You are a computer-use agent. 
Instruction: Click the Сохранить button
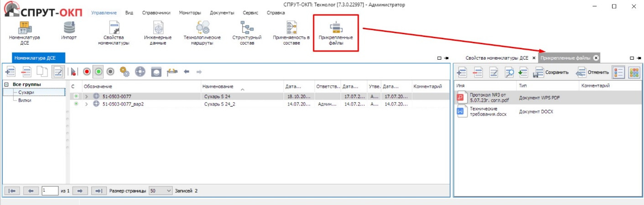click(551, 72)
